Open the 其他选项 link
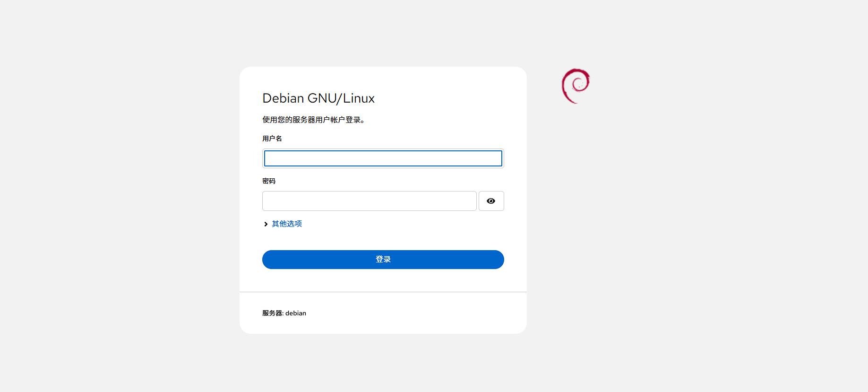This screenshot has height=392, width=868. pos(286,224)
